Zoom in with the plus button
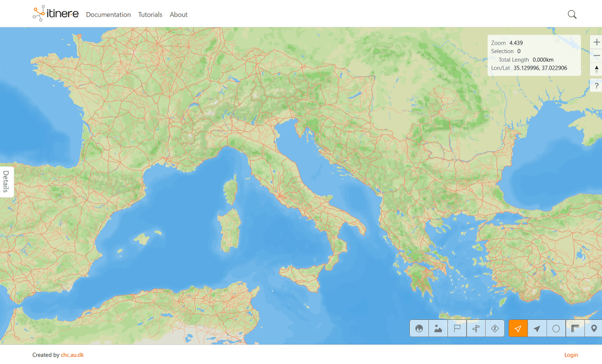The height and width of the screenshot is (364, 602). pyautogui.click(x=596, y=42)
